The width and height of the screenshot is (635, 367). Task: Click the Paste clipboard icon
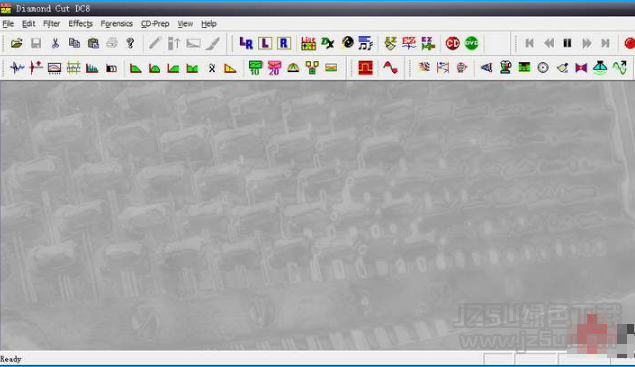point(93,43)
